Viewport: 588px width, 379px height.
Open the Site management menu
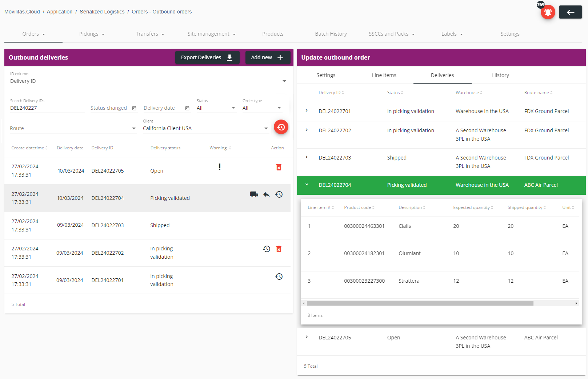pyautogui.click(x=211, y=34)
